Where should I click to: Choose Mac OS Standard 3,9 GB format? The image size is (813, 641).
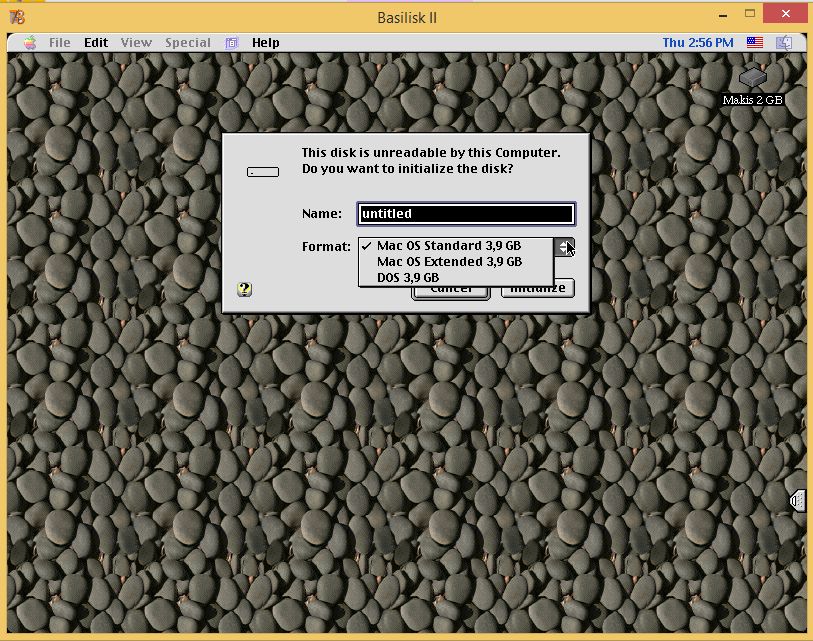click(456, 245)
